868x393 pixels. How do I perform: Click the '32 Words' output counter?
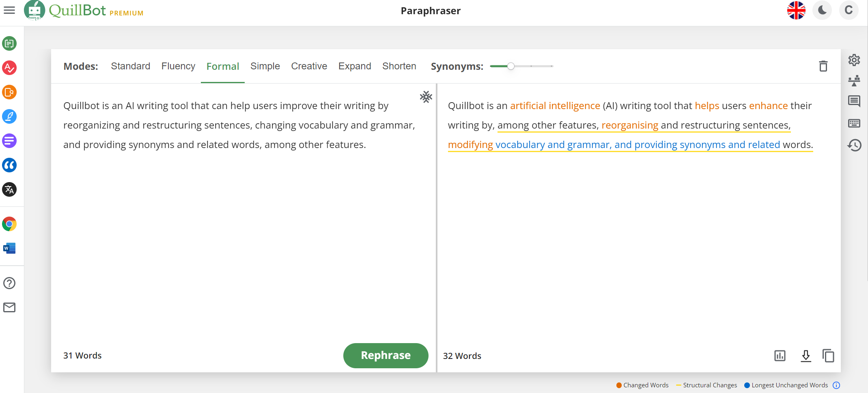(x=462, y=356)
